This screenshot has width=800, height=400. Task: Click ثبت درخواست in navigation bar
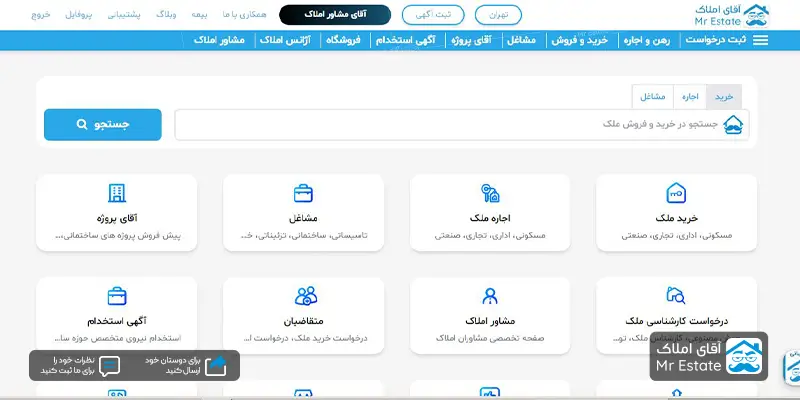(x=716, y=40)
